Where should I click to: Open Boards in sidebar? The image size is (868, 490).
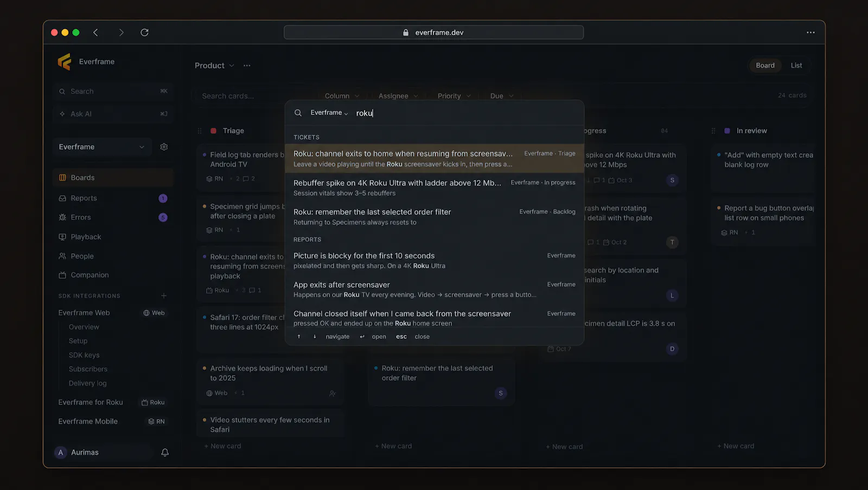(x=113, y=178)
